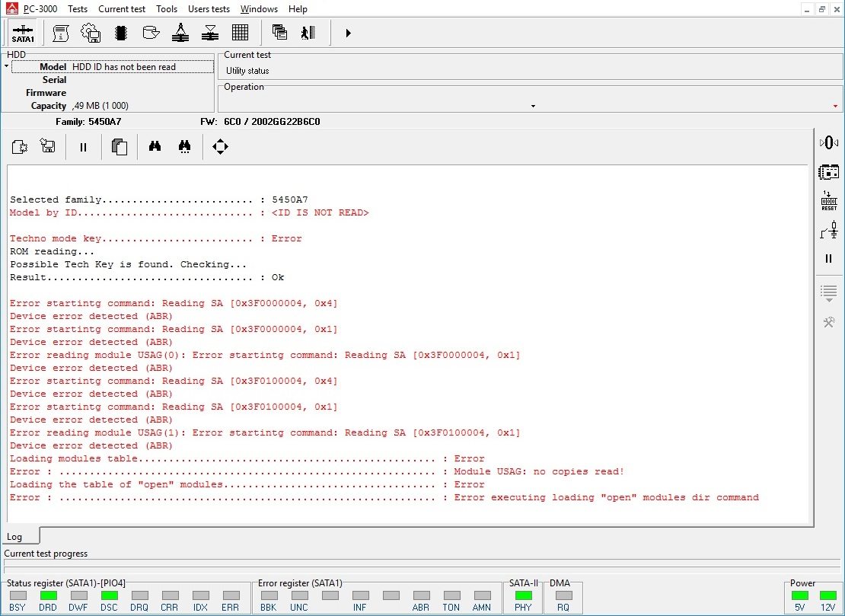Click the Current test progress bar
Viewport: 845px width, 616px height.
coord(422,563)
